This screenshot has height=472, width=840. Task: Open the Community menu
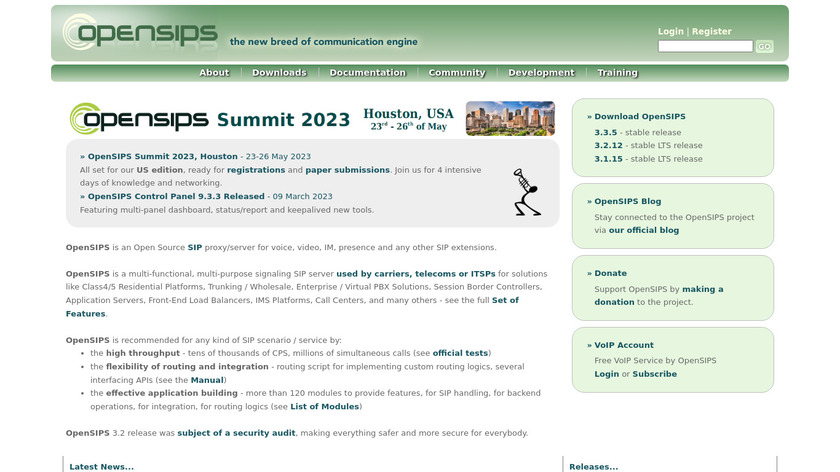pyautogui.click(x=456, y=72)
